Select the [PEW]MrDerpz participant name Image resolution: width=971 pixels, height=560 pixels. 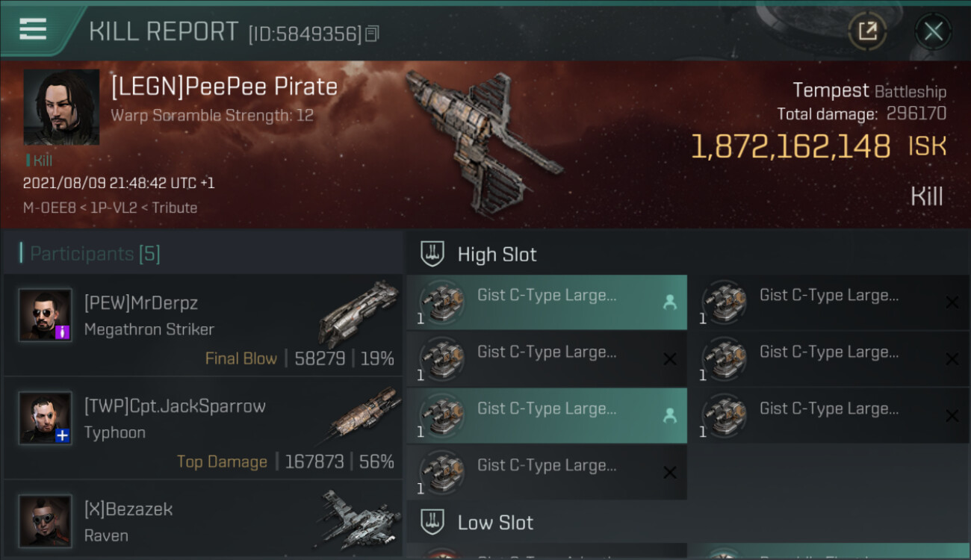tap(140, 303)
